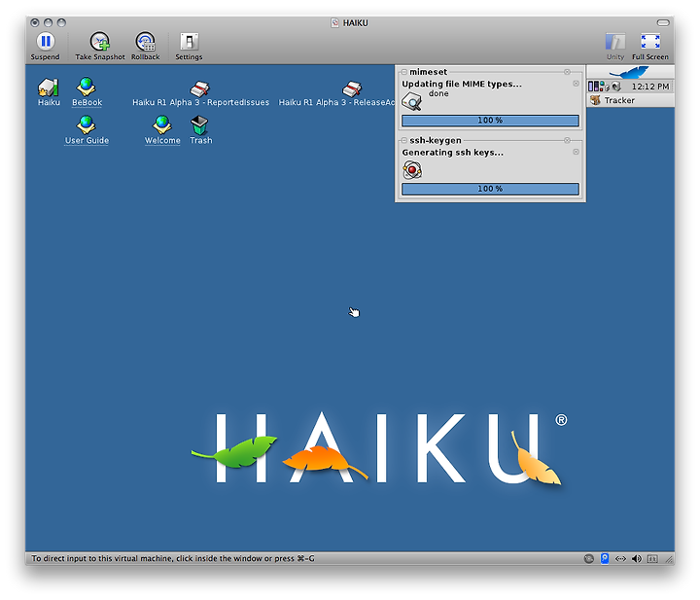Click the BeBook link label

pyautogui.click(x=87, y=103)
